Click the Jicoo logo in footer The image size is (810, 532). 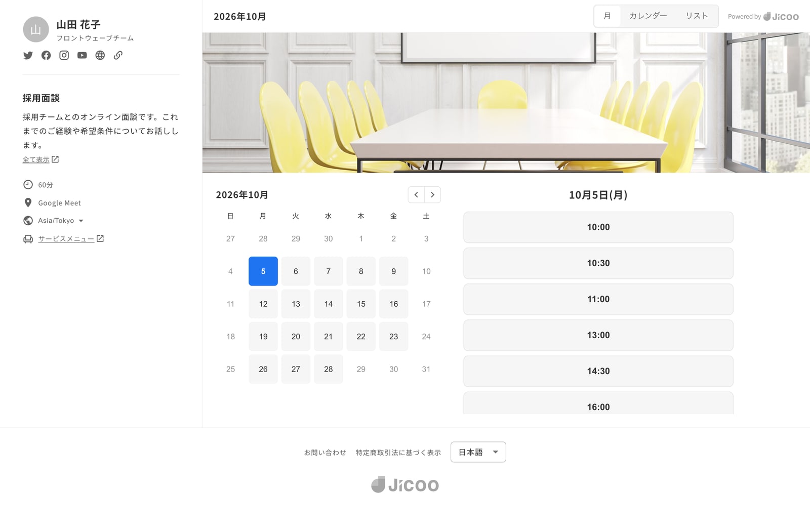coord(405,484)
